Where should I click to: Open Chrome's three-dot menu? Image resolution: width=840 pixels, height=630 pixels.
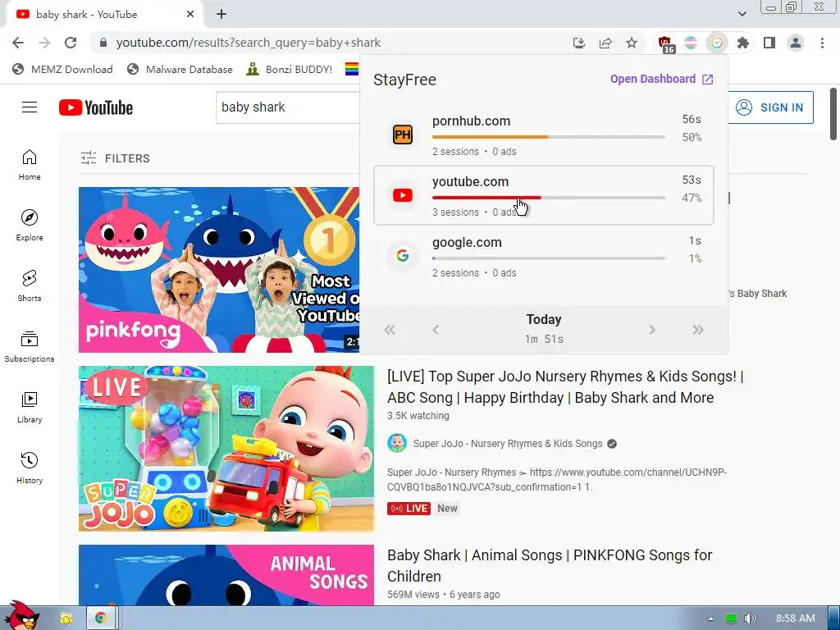tap(822, 43)
